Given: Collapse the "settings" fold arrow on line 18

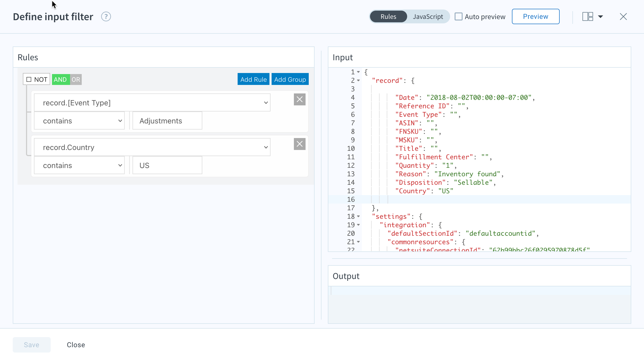Looking at the screenshot, I should tap(358, 216).
